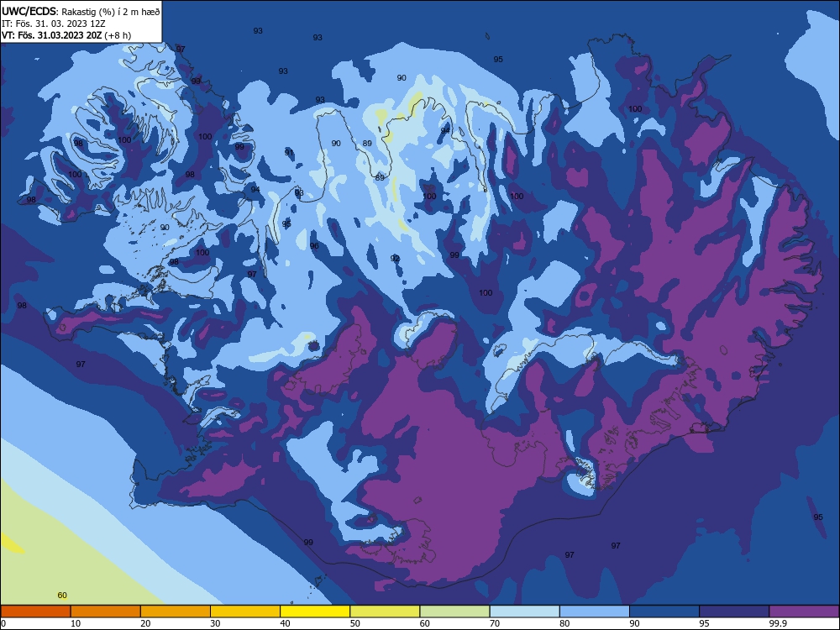Pick the 50–60 pale yellow legend swatch
The height and width of the screenshot is (630, 840).
coord(385,612)
